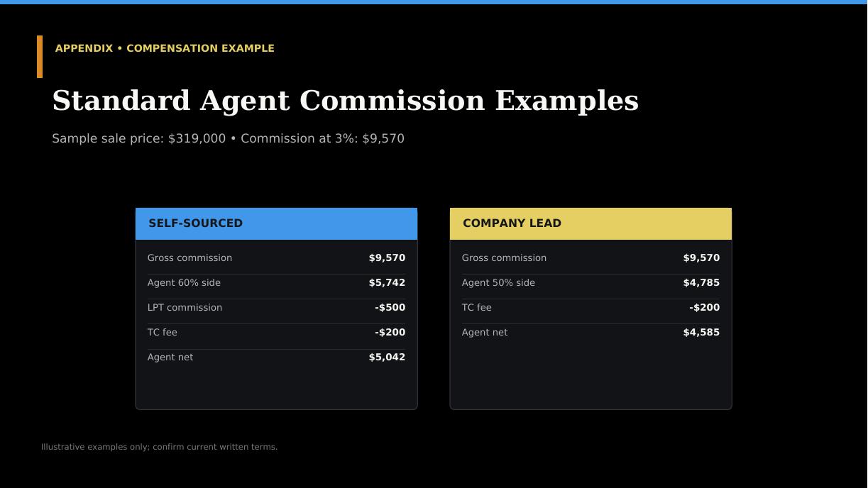The image size is (868, 488).
Task: Click the illustrative examples footnote text
Action: coord(160,447)
